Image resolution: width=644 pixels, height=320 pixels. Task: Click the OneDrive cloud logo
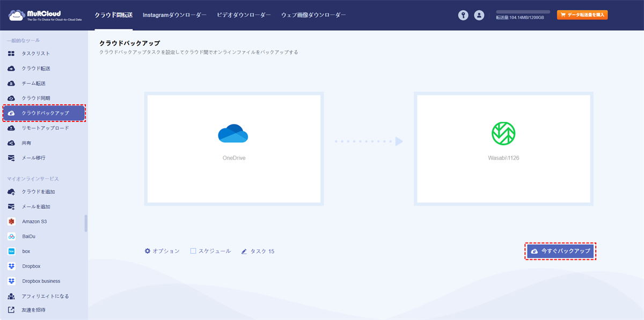coord(233,134)
